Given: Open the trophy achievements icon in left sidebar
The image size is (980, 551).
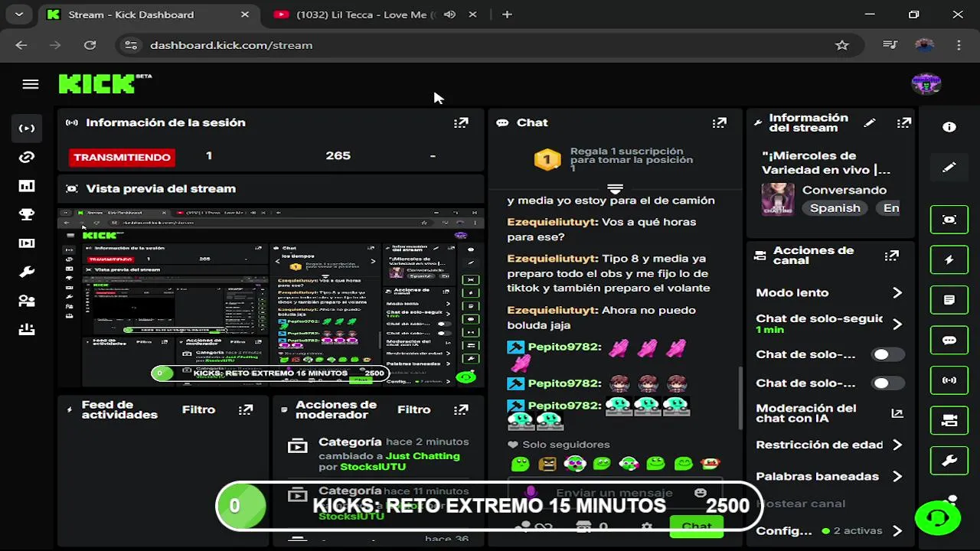Looking at the screenshot, I should pos(27,215).
